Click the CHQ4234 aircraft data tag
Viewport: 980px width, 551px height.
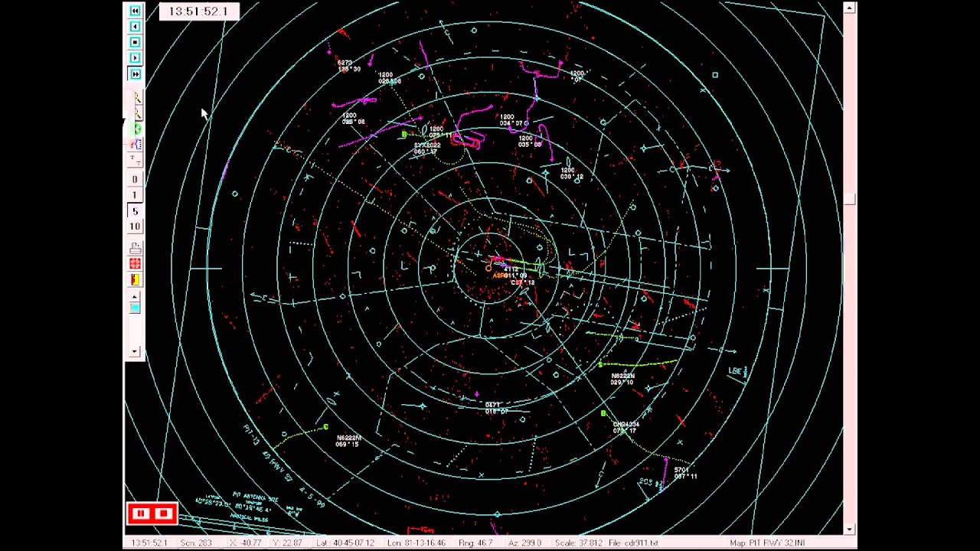click(x=626, y=427)
